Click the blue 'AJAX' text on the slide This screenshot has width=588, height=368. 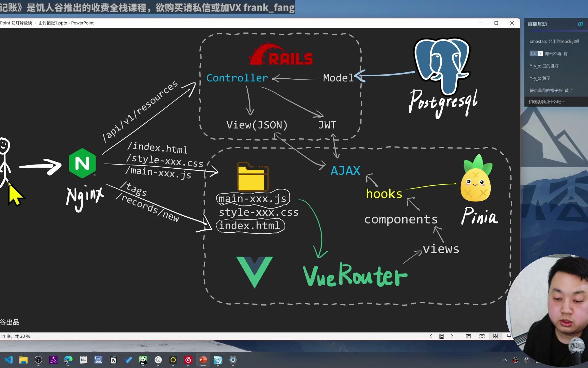coord(345,171)
